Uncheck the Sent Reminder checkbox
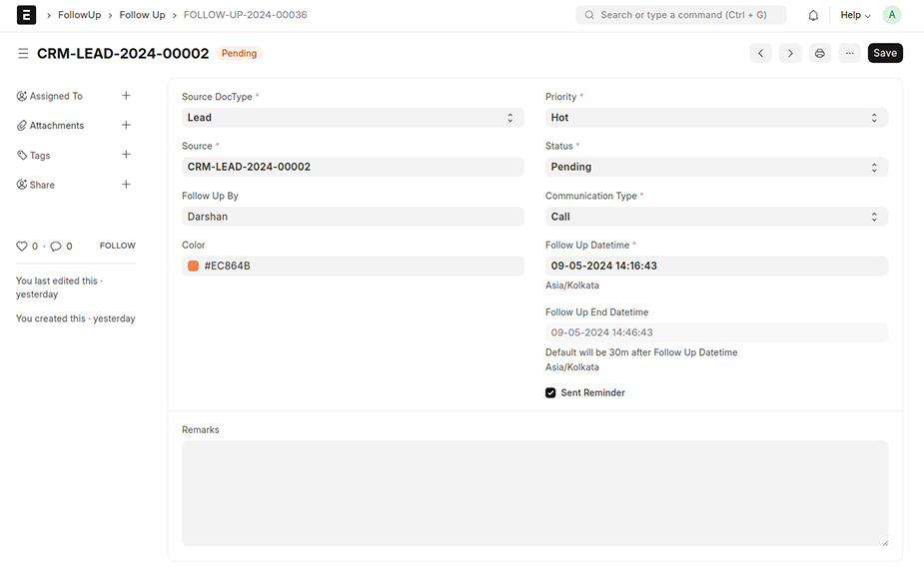Screen dimensions: 924x571 coord(550,392)
